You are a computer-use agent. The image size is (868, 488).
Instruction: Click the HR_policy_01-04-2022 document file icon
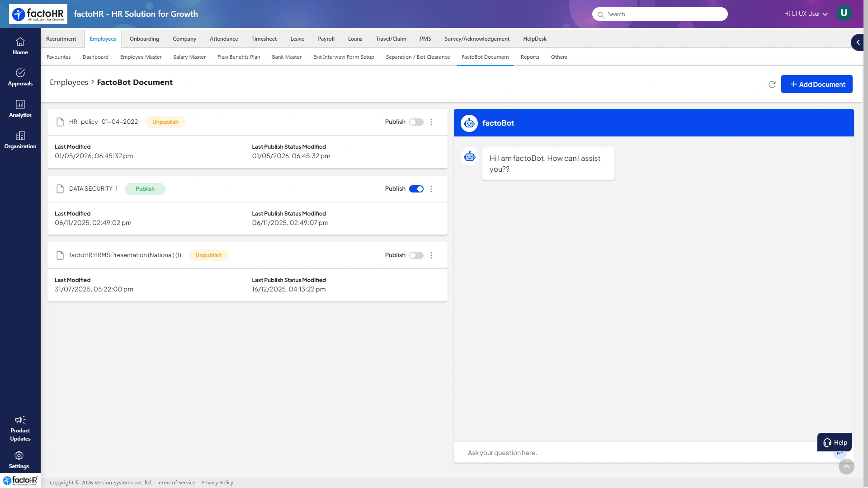[x=60, y=122]
